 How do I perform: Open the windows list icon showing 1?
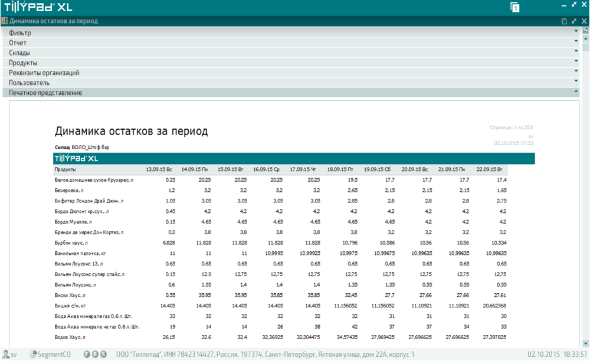[515, 8]
